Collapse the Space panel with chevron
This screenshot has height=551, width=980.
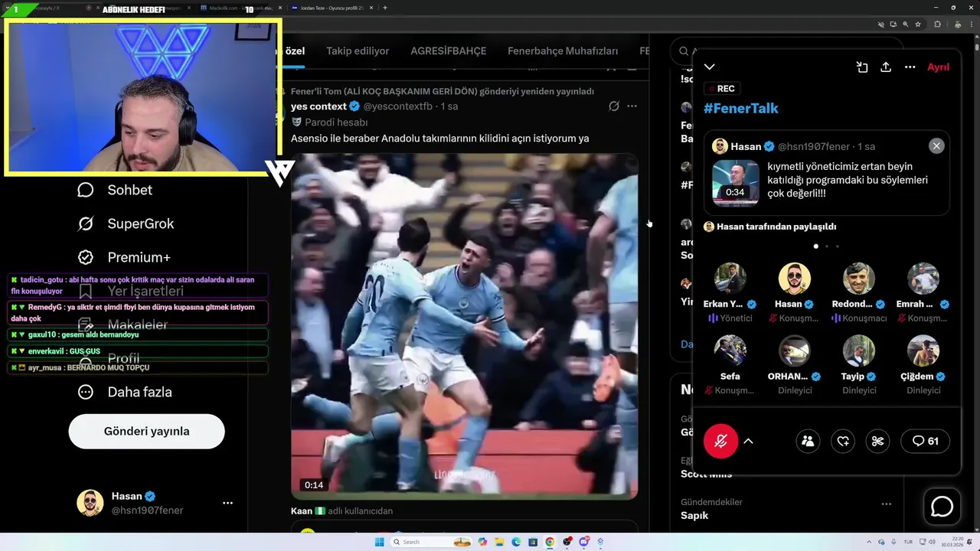tap(710, 67)
